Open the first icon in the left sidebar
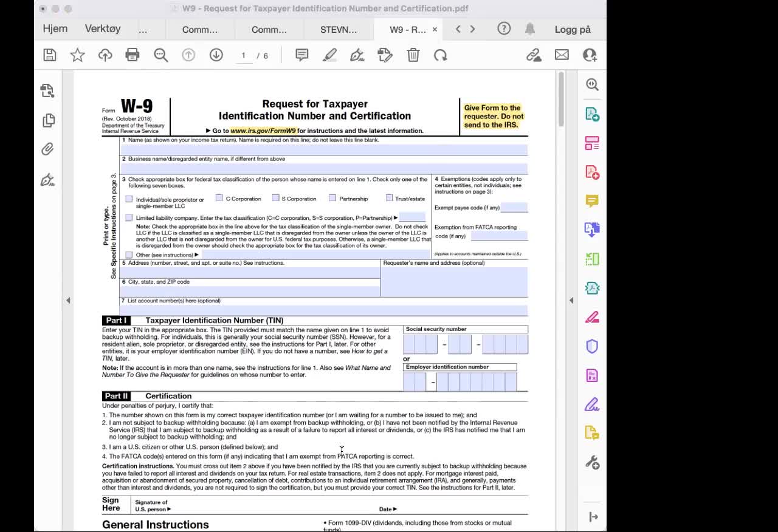Screen dimensions: 778x532 [47, 91]
